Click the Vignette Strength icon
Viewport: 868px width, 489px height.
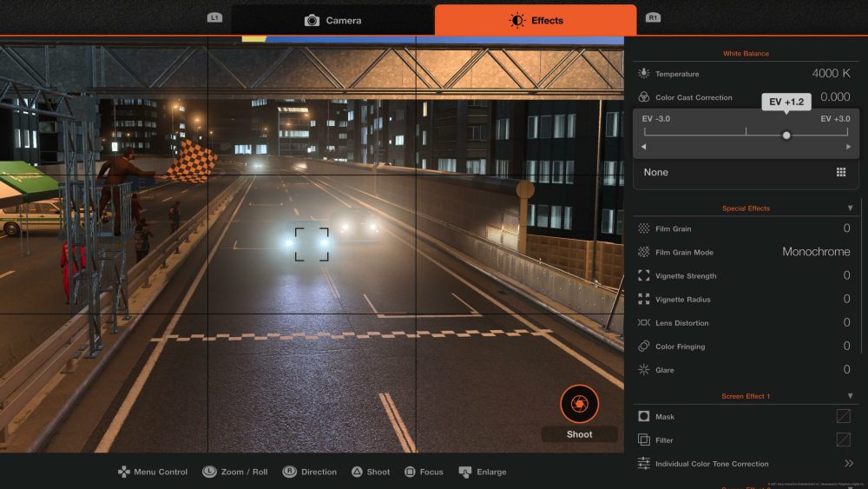(643, 275)
